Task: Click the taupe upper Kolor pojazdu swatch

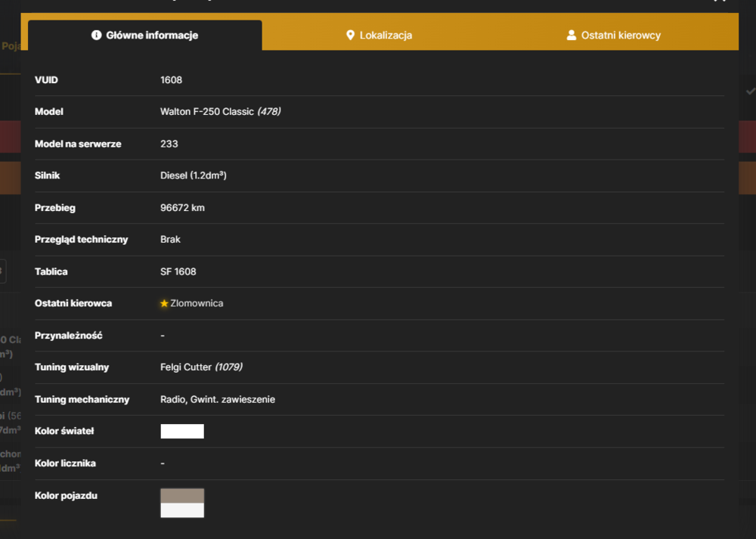Action: (x=182, y=496)
